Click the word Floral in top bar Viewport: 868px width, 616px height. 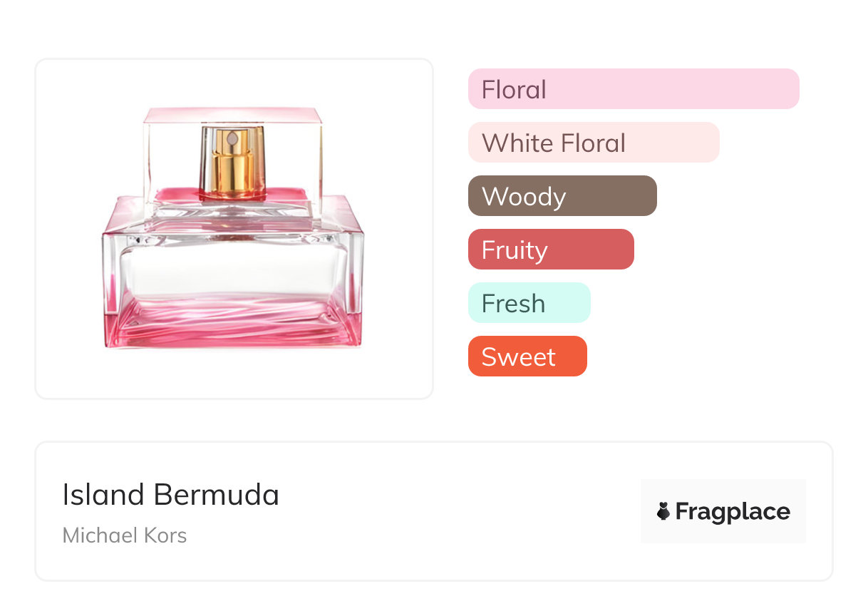514,90
